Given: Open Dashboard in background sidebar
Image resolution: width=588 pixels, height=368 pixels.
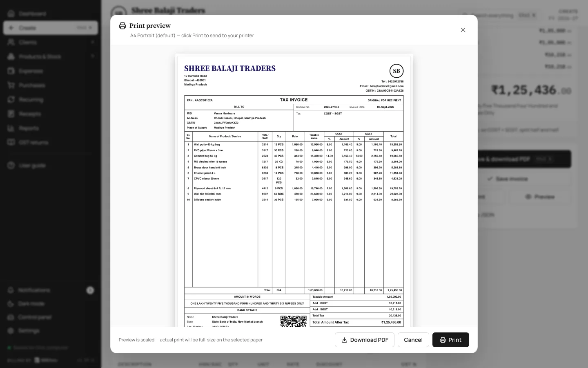Looking at the screenshot, I should [51, 13].
